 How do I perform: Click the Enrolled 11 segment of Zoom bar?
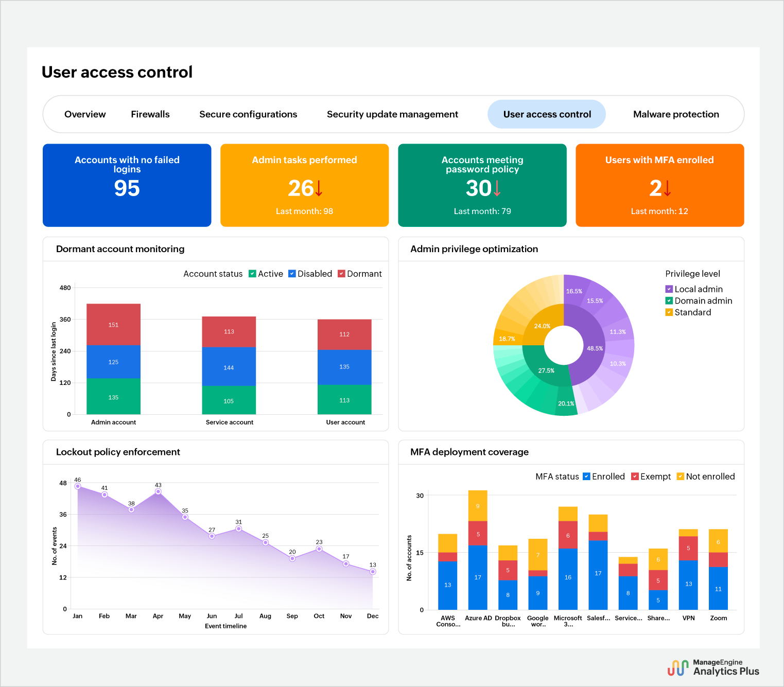point(718,589)
